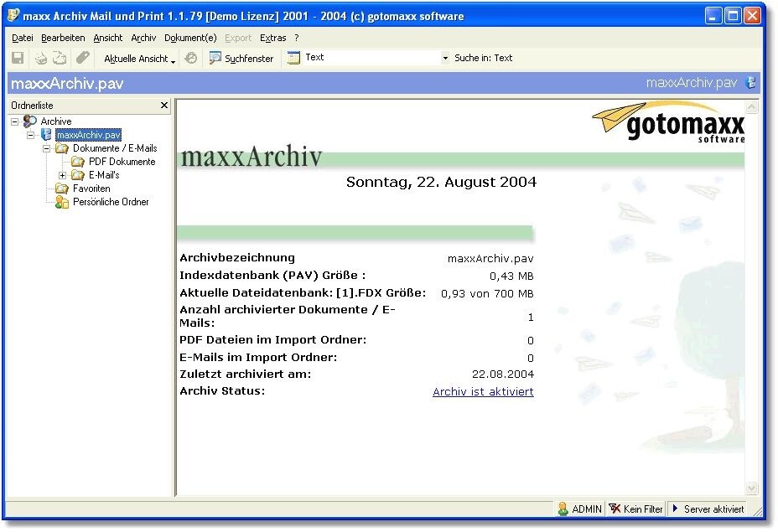Image resolution: width=778 pixels, height=532 pixels.
Task: Expand the E-Mail's folder node
Action: click(x=63, y=175)
